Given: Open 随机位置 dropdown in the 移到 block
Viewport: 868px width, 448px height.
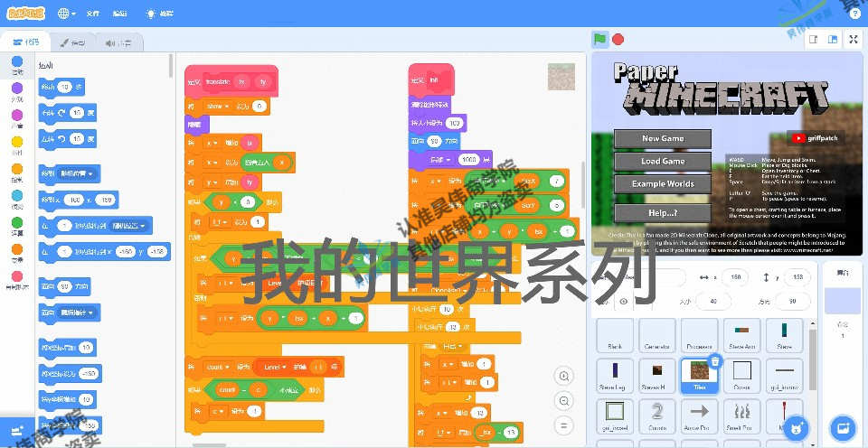Looking at the screenshot, I should coord(76,174).
